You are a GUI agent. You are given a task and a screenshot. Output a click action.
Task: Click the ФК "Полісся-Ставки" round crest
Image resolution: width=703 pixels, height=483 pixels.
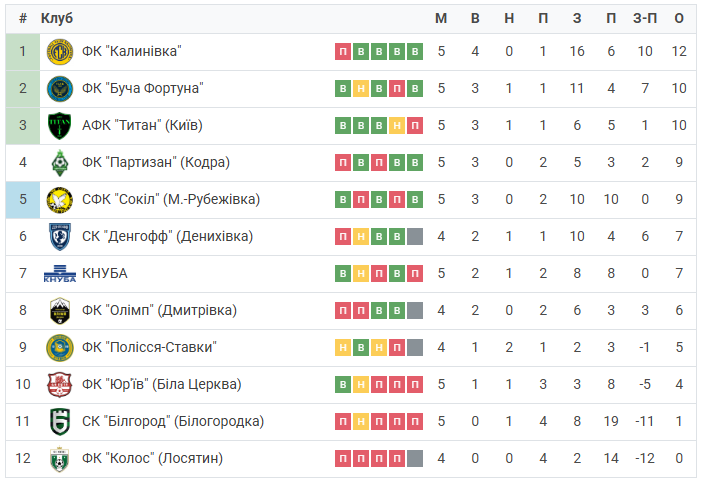tap(60, 348)
